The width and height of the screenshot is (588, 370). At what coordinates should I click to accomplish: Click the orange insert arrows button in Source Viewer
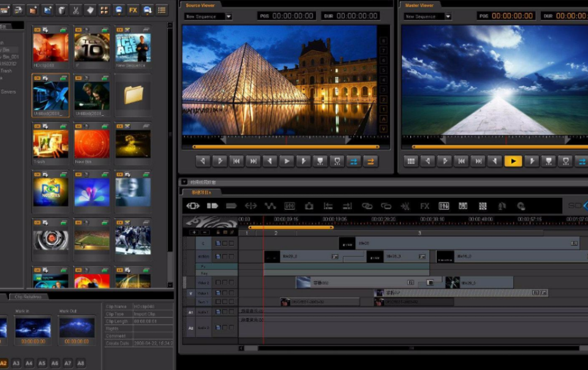click(x=370, y=161)
